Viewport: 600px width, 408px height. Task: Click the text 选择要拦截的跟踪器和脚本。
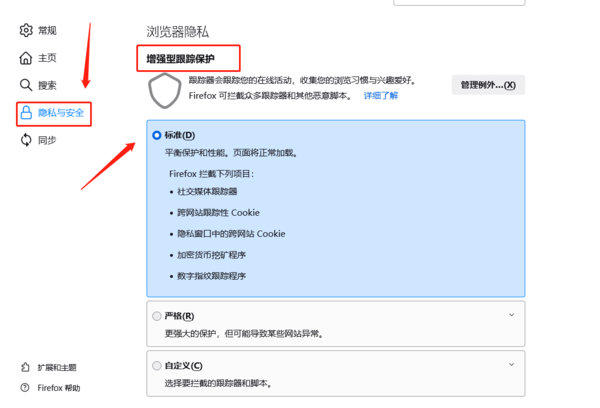tap(218, 383)
